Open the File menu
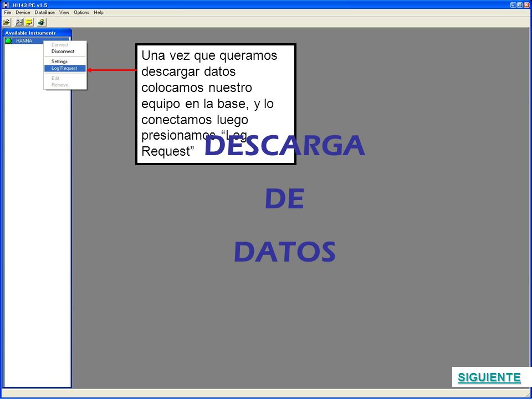Screen dimensions: 532x399 pyautogui.click(x=7, y=12)
